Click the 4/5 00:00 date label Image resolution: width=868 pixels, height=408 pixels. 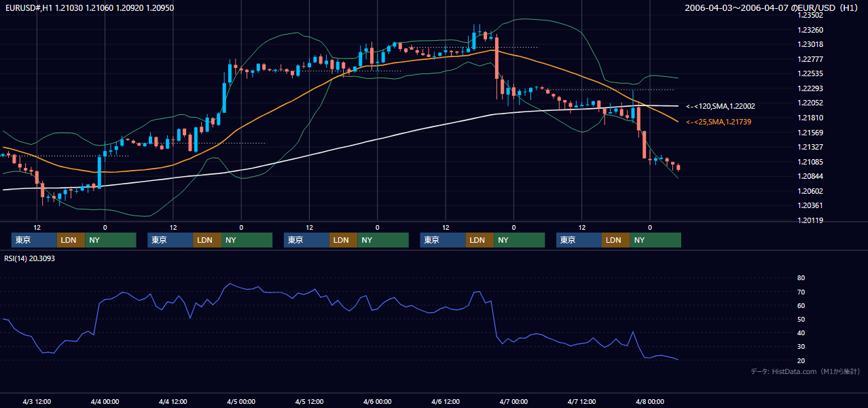[241, 401]
